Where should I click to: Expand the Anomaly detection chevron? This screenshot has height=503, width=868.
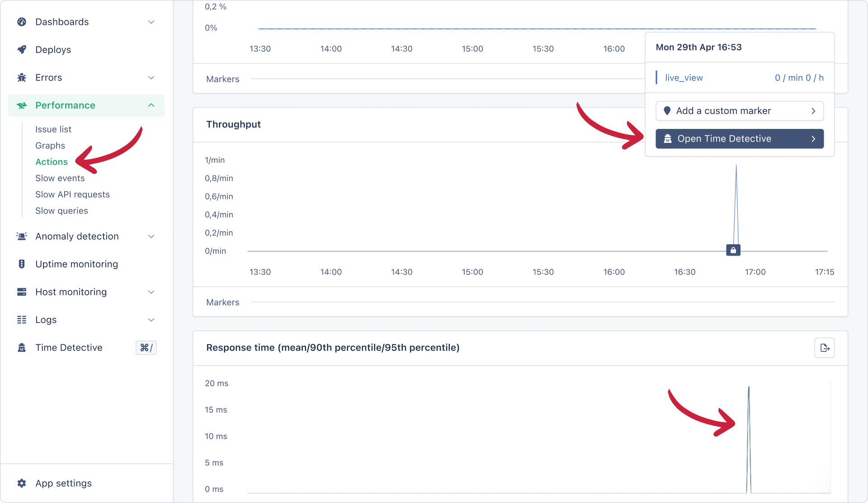[x=151, y=236]
